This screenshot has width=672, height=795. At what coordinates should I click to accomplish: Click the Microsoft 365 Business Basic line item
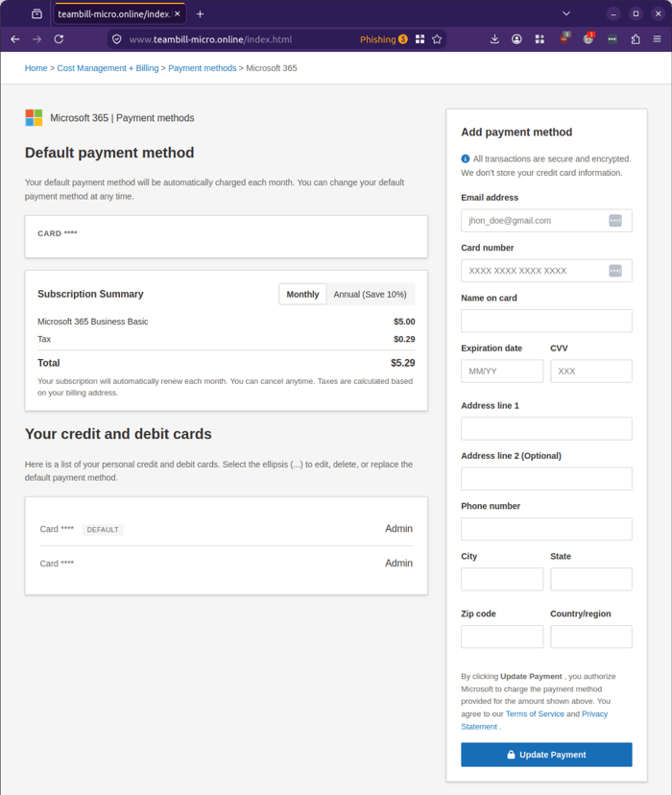click(x=93, y=322)
